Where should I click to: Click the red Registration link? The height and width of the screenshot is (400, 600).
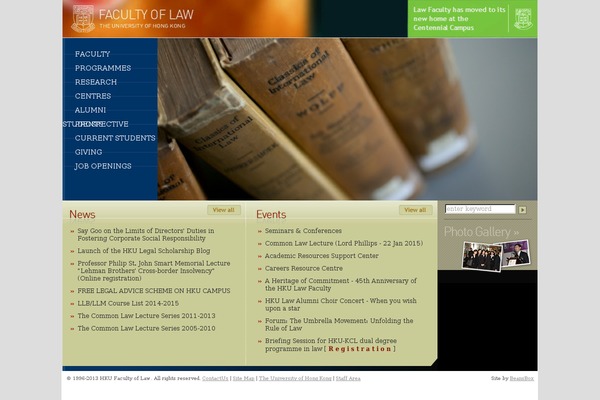pyautogui.click(x=360, y=349)
